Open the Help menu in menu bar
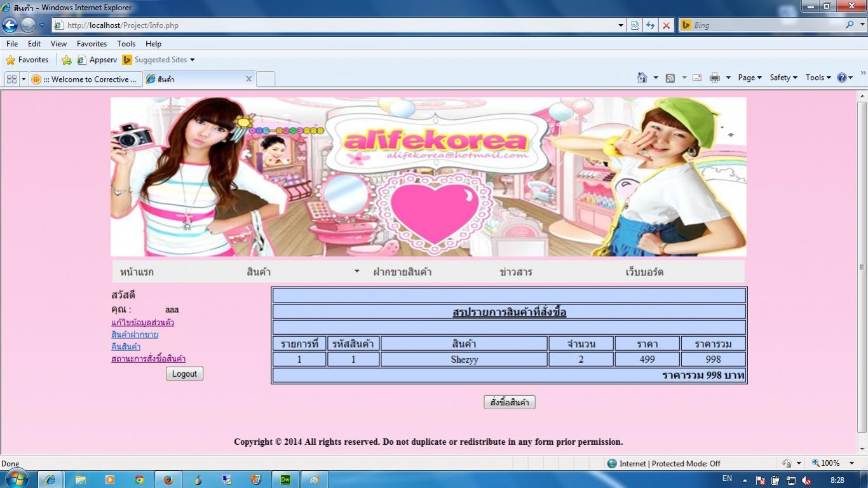 (153, 44)
